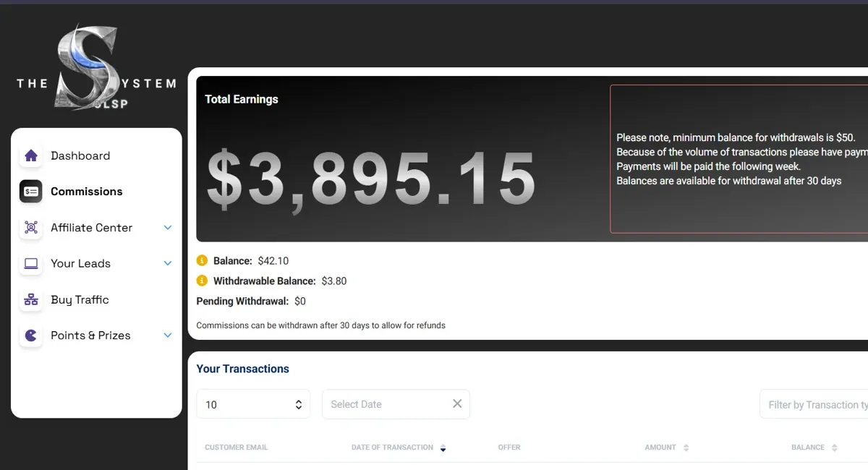Select the Affiliate Center network icon
The image size is (868, 470).
(x=30, y=227)
